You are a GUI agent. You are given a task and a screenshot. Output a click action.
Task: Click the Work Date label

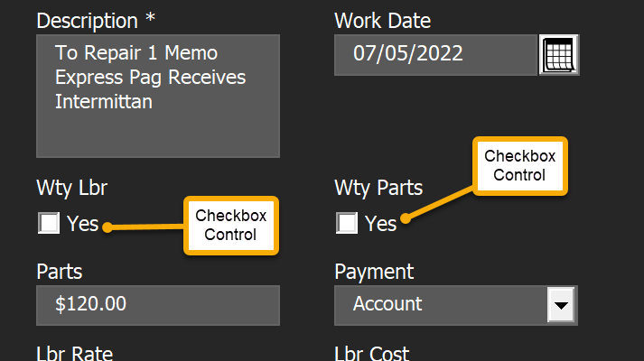(382, 20)
